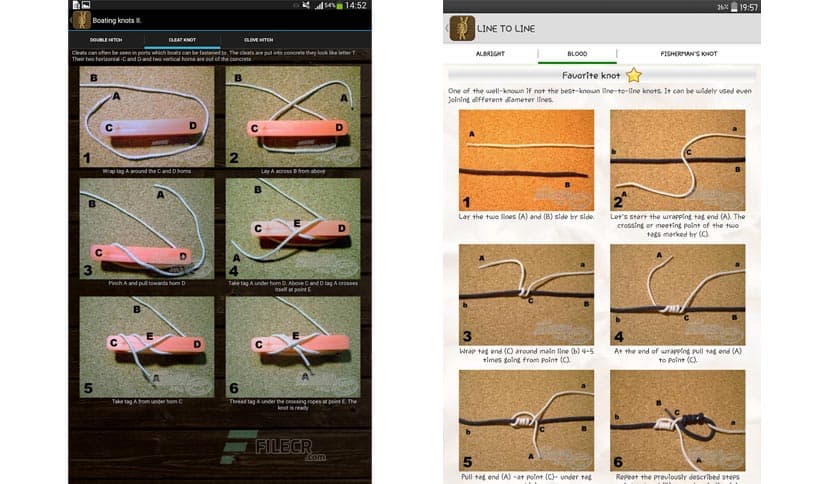Viewport: 836px width, 484px height.
Task: Tap the signal strength icon in left status bar
Action: (319, 6)
